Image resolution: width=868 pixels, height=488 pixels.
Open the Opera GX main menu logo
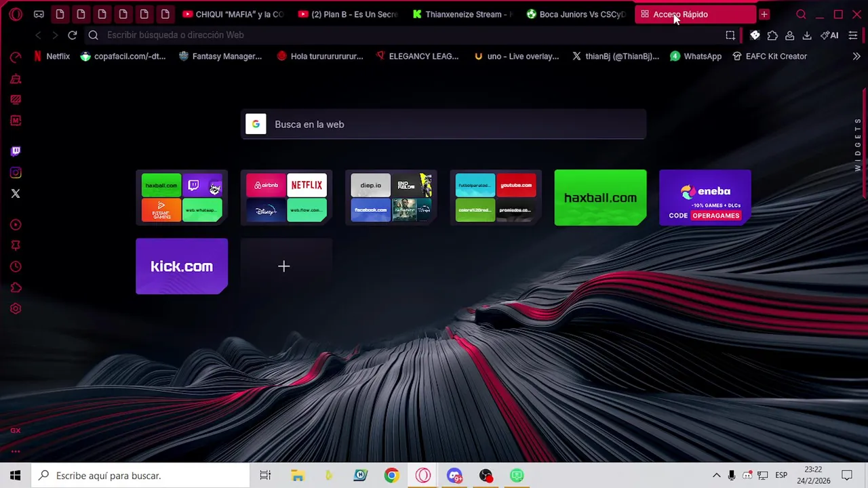pyautogui.click(x=16, y=14)
